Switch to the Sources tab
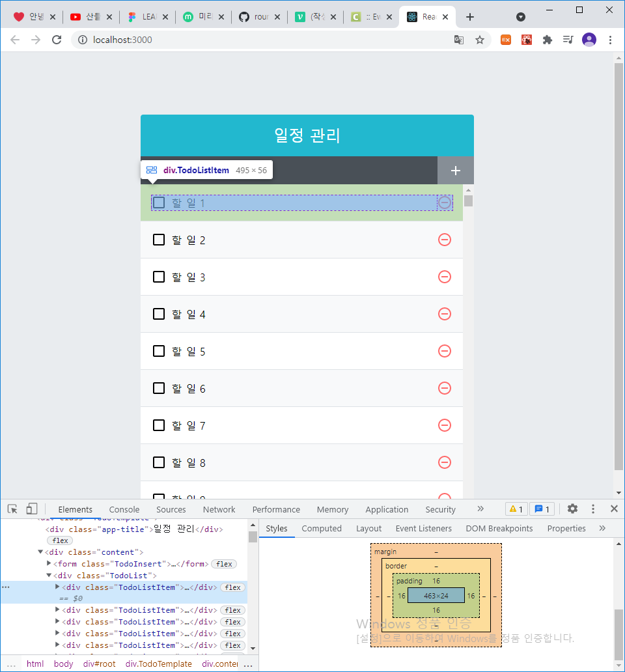Screen dimensions: 625x672 pyautogui.click(x=171, y=510)
